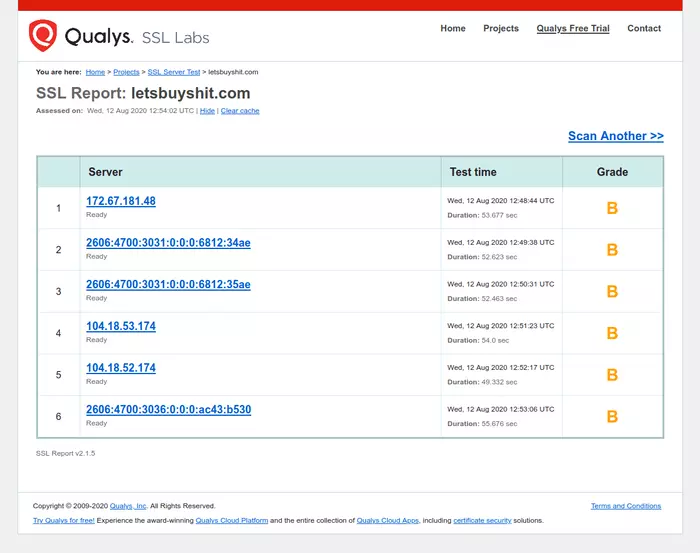Open server 2606:4700:3036:0:0:0:ac43:b530 report
The height and width of the screenshot is (553, 700).
tap(168, 410)
